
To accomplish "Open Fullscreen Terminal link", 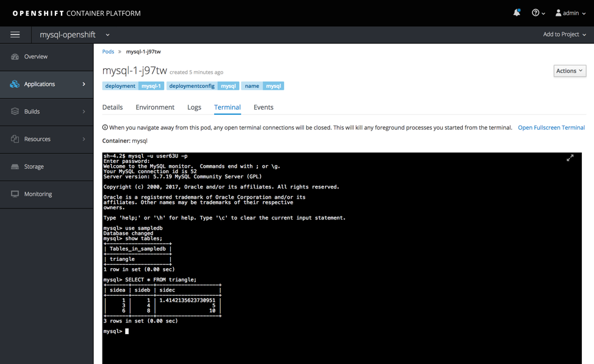I will tap(551, 127).
